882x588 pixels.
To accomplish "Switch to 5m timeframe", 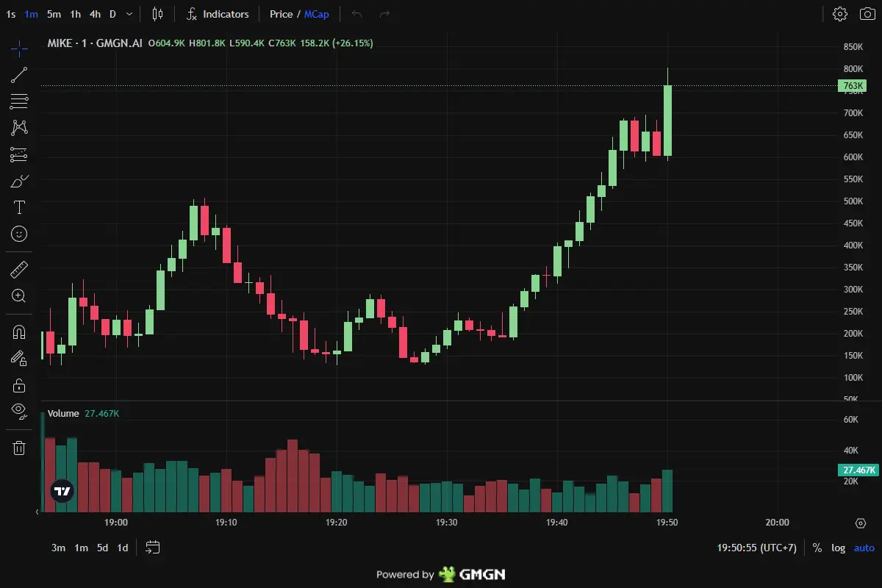I will 54,14.
